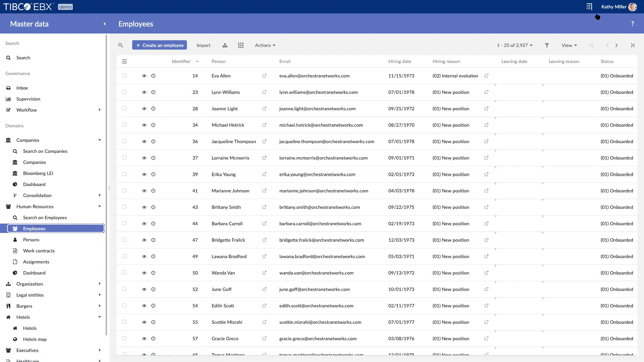
Task: Open Work contracts document item
Action: coord(39,251)
